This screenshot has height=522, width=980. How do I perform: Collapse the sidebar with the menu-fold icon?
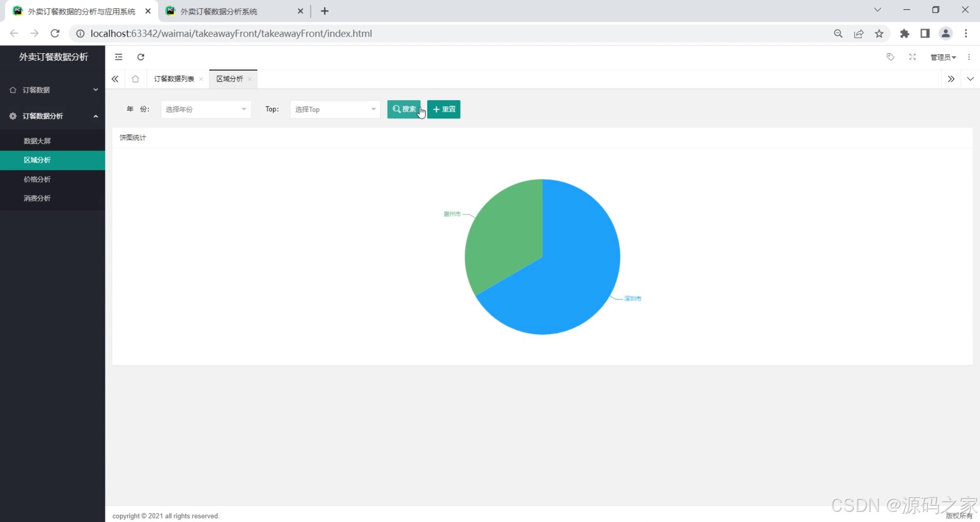tap(118, 57)
